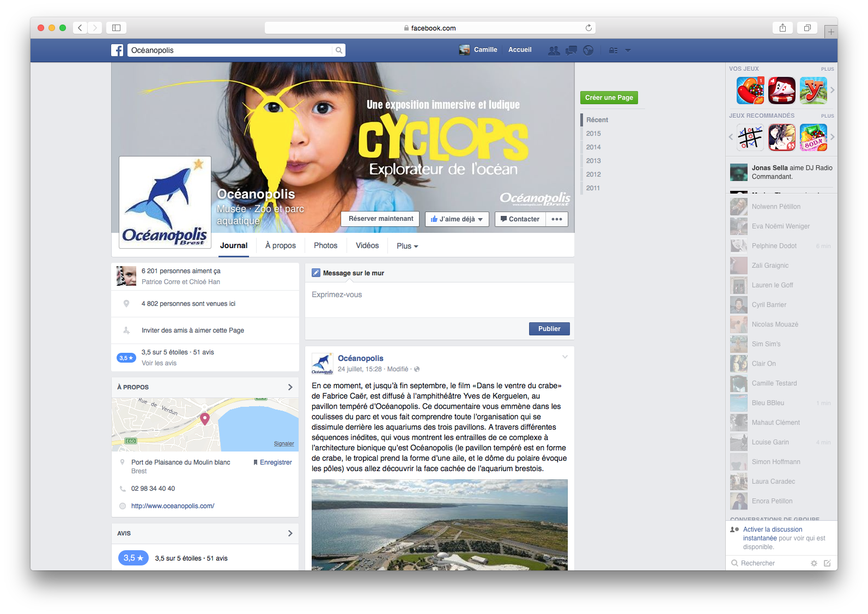Expand the AVIS section arrow
The image size is (868, 614).
click(x=290, y=533)
